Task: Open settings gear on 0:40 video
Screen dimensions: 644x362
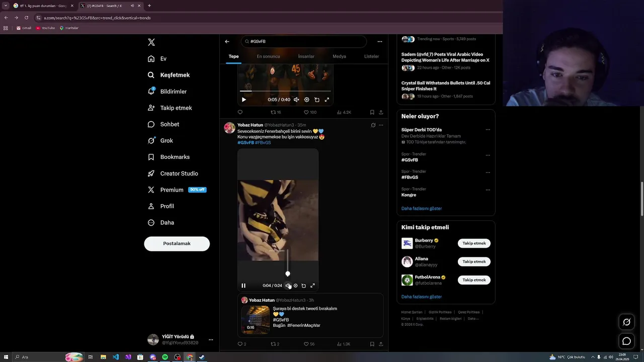Action: point(306,100)
